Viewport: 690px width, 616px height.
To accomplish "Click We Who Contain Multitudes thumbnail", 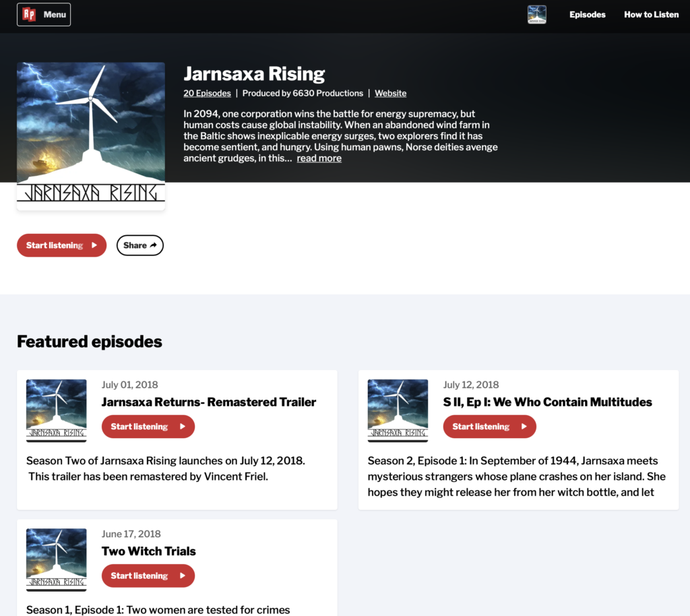I will pyautogui.click(x=398, y=410).
